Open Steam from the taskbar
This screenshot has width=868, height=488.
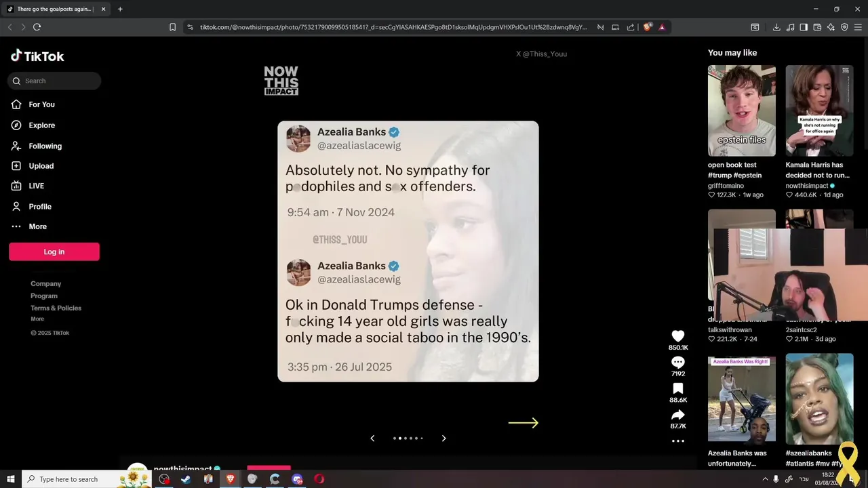[x=186, y=479]
